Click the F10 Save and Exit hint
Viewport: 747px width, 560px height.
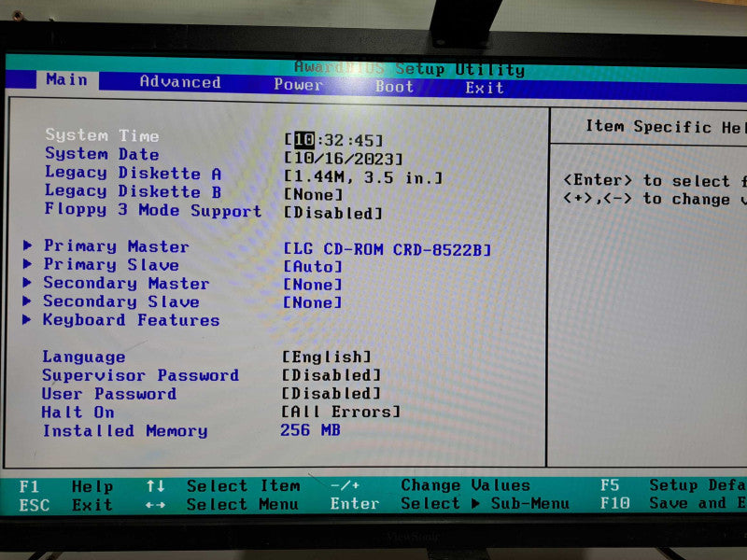point(673,503)
